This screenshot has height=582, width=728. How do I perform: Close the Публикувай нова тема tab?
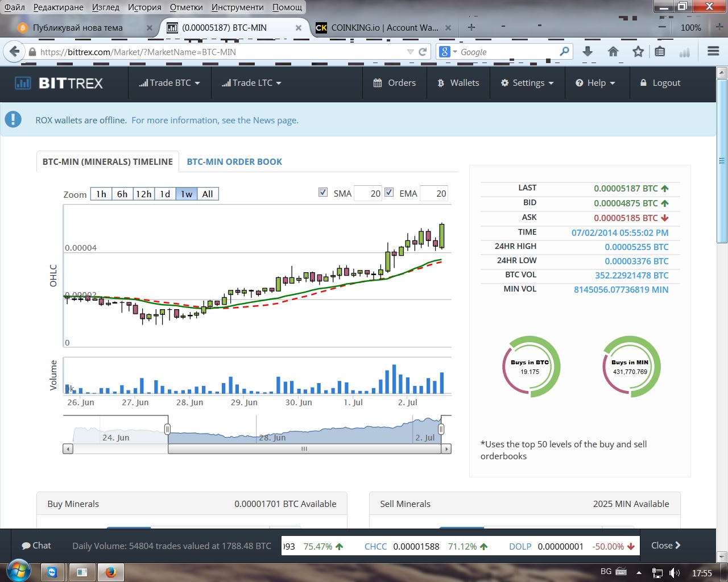point(150,27)
